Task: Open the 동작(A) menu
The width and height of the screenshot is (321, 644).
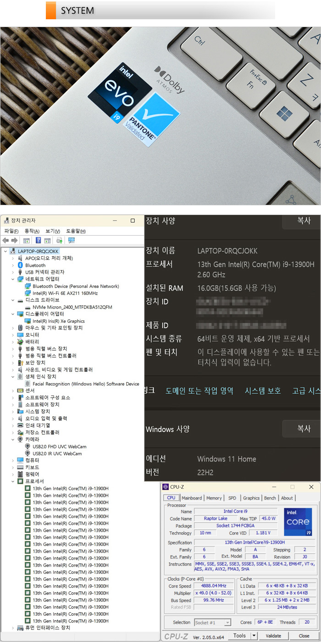Action: pos(32,231)
